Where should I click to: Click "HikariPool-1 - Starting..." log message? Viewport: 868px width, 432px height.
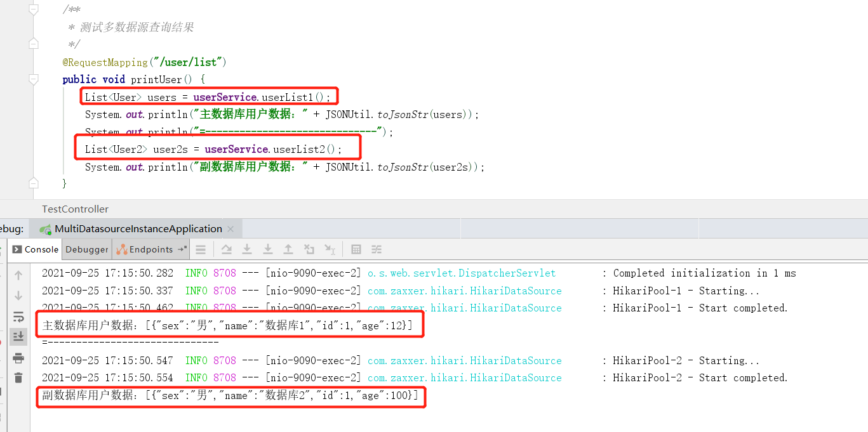tap(686, 291)
